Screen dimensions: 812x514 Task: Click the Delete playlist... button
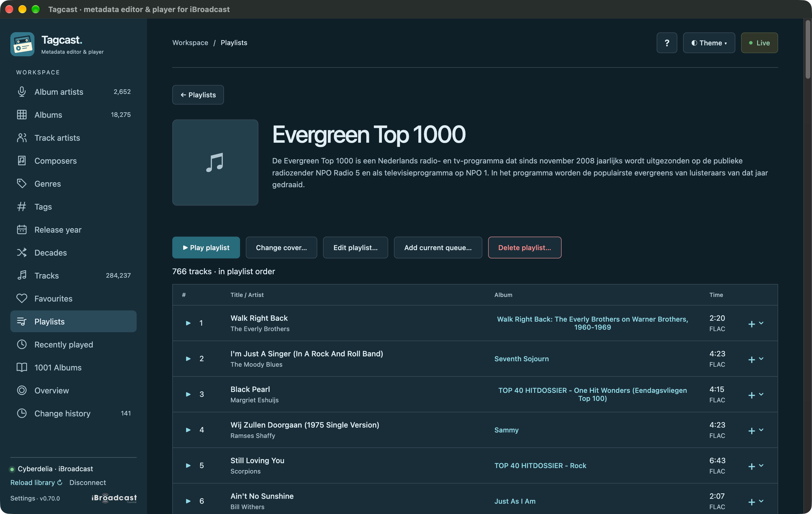tap(524, 248)
